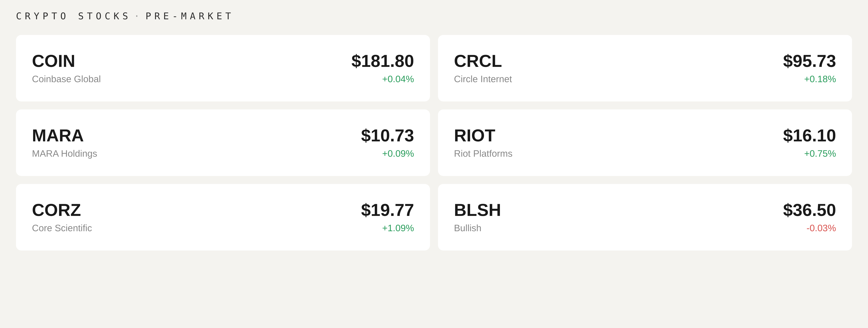
Task: Select the $181.80 COIN price
Action: 382,61
